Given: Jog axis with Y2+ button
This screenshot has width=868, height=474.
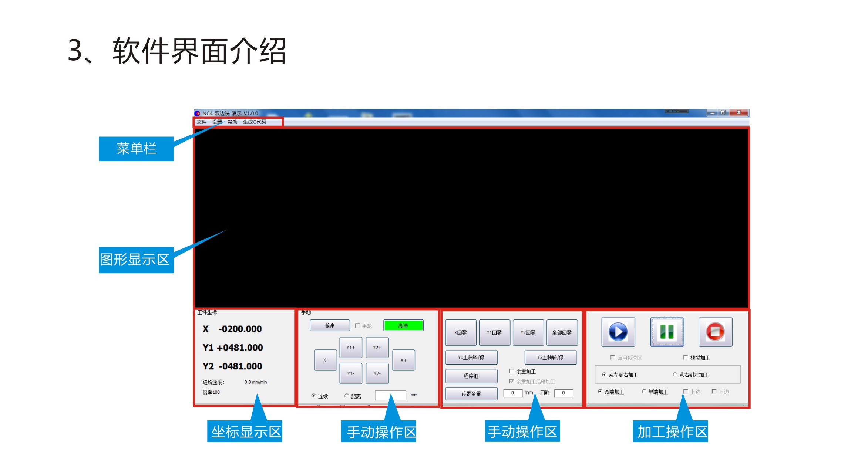Looking at the screenshot, I should tap(377, 348).
